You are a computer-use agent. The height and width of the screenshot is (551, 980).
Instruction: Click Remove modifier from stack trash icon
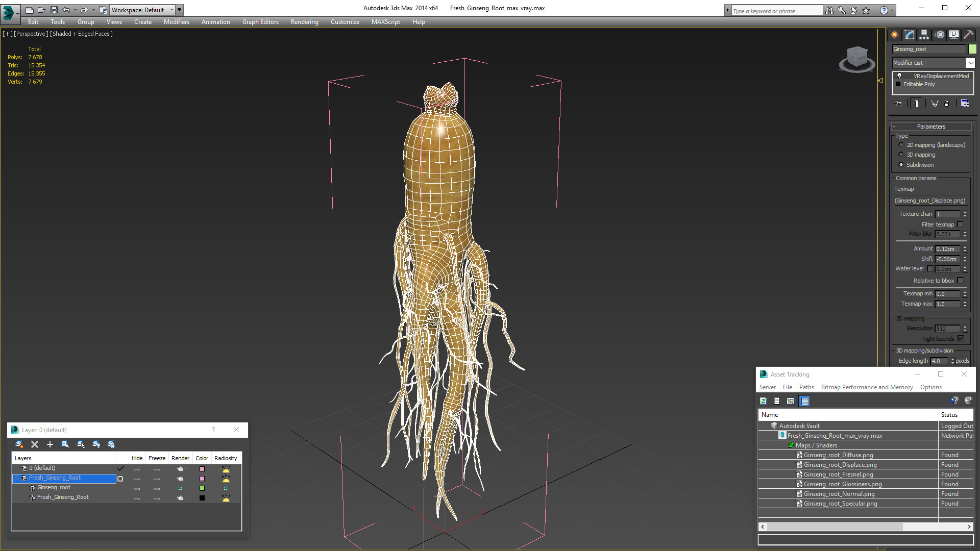(x=947, y=104)
